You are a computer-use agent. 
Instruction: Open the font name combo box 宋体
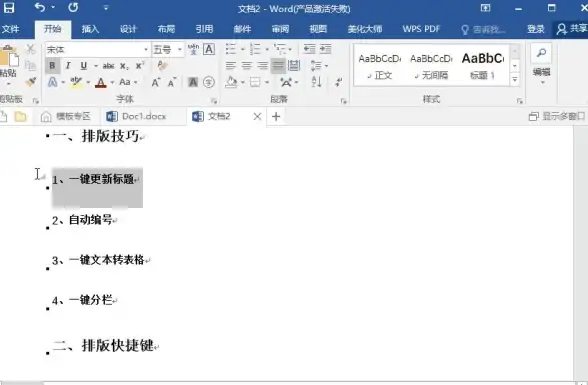coord(98,49)
